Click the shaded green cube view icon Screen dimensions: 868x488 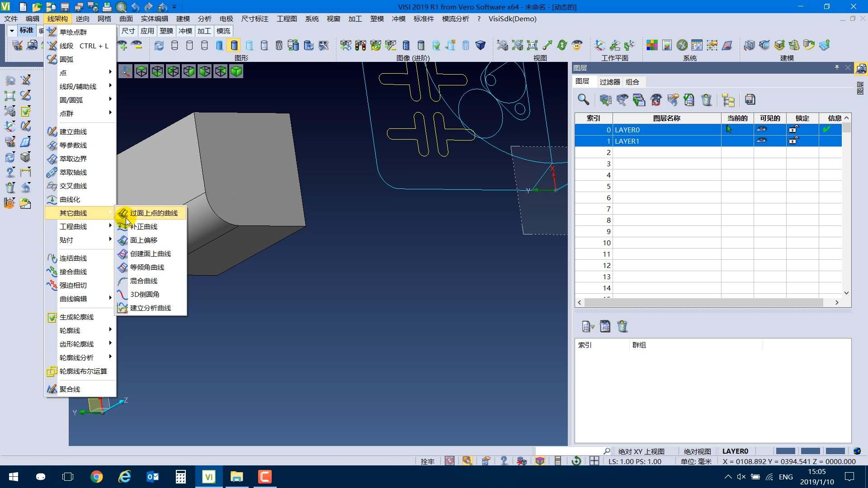(236, 71)
